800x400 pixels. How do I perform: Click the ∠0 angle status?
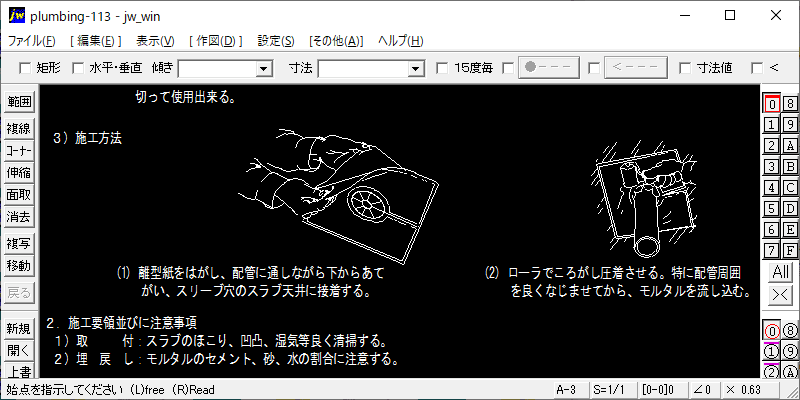coord(704,390)
